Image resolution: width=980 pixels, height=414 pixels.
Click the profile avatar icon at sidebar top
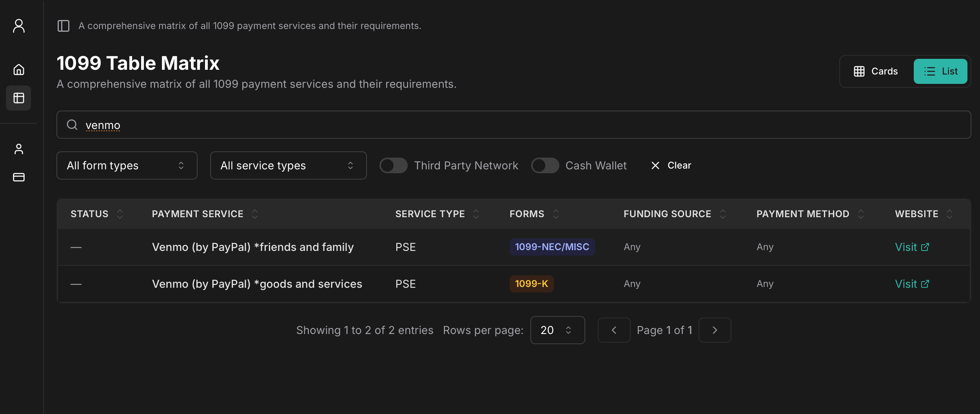click(18, 26)
